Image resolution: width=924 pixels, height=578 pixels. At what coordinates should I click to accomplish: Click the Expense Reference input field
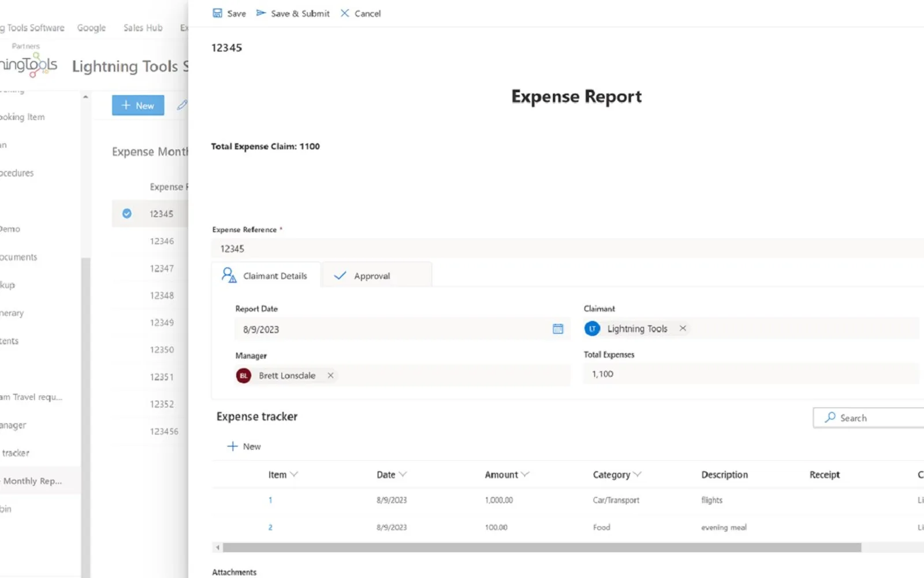(x=568, y=249)
